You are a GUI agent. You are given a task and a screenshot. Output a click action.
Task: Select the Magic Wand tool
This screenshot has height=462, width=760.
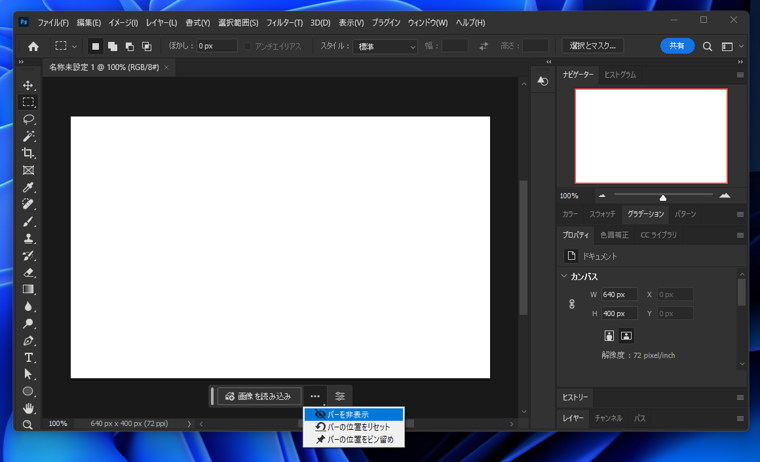coord(28,136)
